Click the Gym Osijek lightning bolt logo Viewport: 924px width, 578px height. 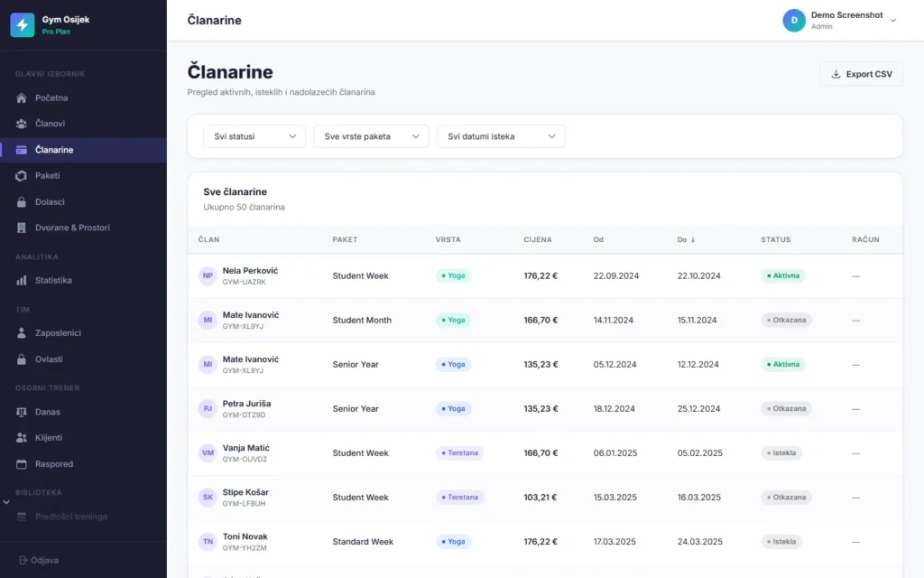(x=23, y=24)
